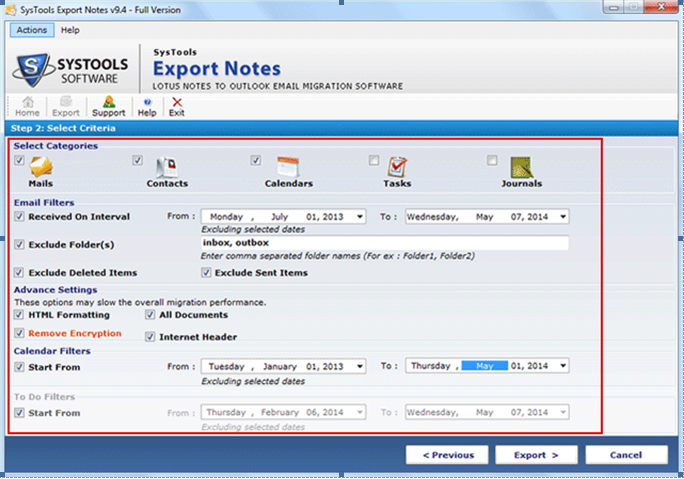Open the Actions menu

[31, 30]
